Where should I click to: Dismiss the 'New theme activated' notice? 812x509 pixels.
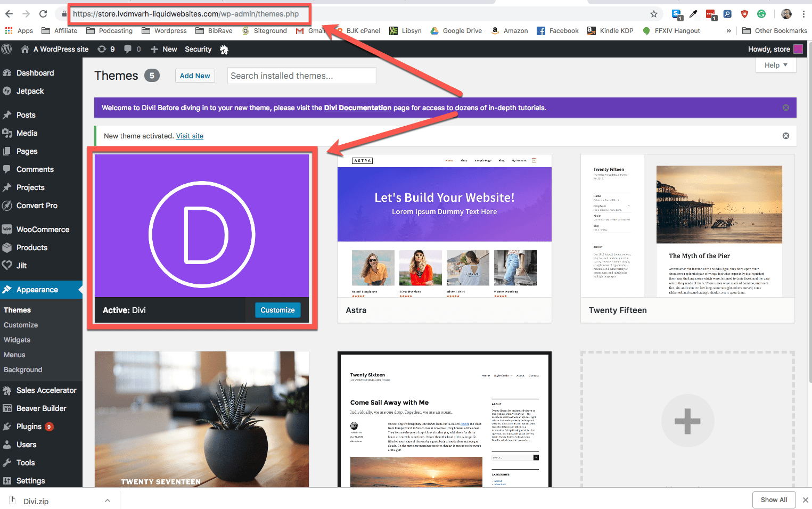785,136
